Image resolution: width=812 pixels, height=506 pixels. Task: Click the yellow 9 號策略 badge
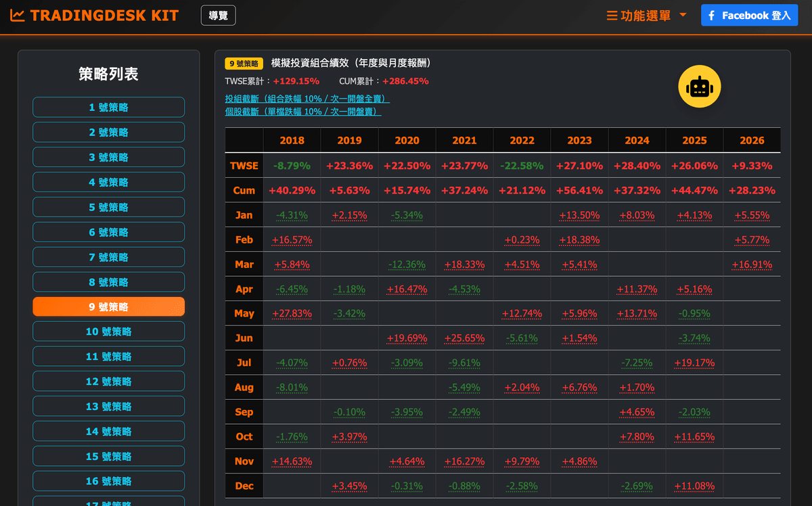(244, 64)
